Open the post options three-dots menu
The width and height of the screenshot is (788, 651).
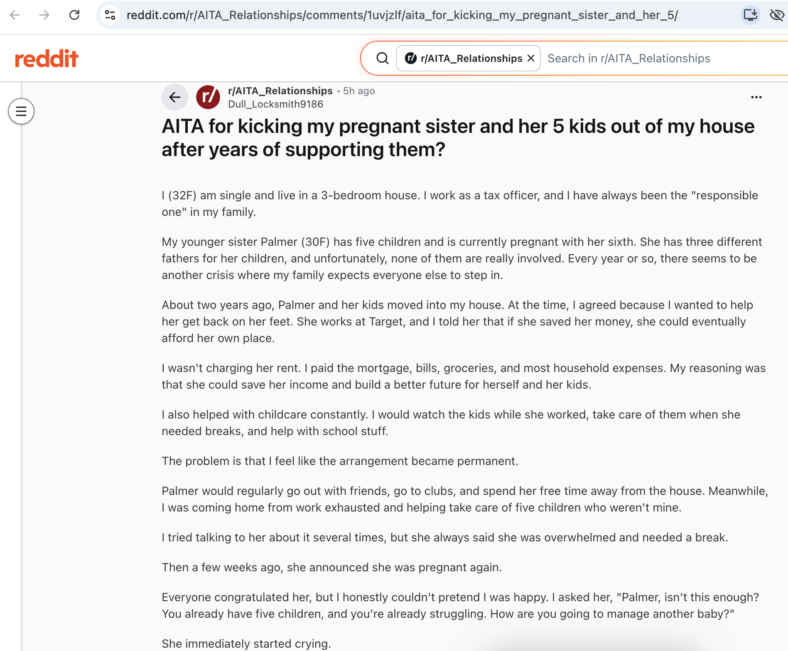point(756,97)
